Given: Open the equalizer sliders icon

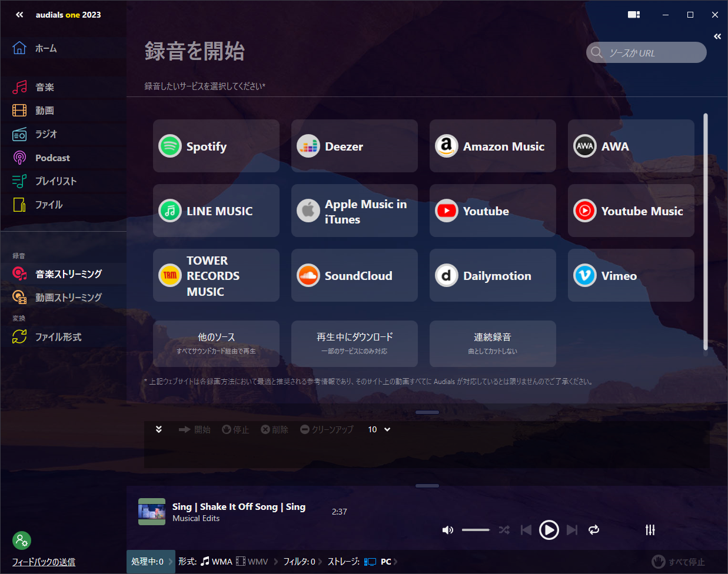Looking at the screenshot, I should [650, 530].
